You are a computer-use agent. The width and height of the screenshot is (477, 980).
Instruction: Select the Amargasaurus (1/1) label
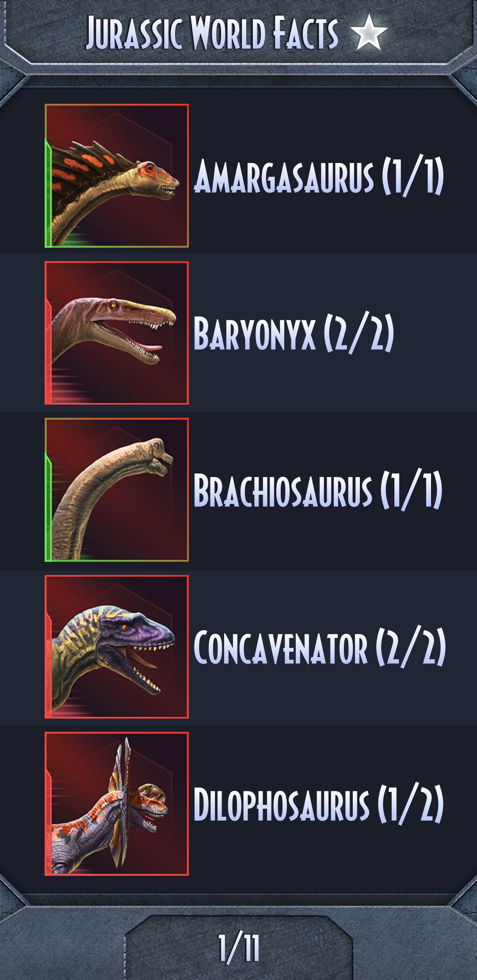tap(319, 176)
